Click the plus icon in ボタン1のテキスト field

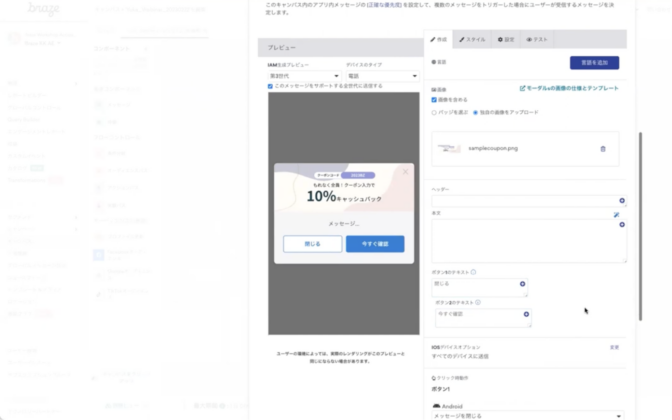522,284
